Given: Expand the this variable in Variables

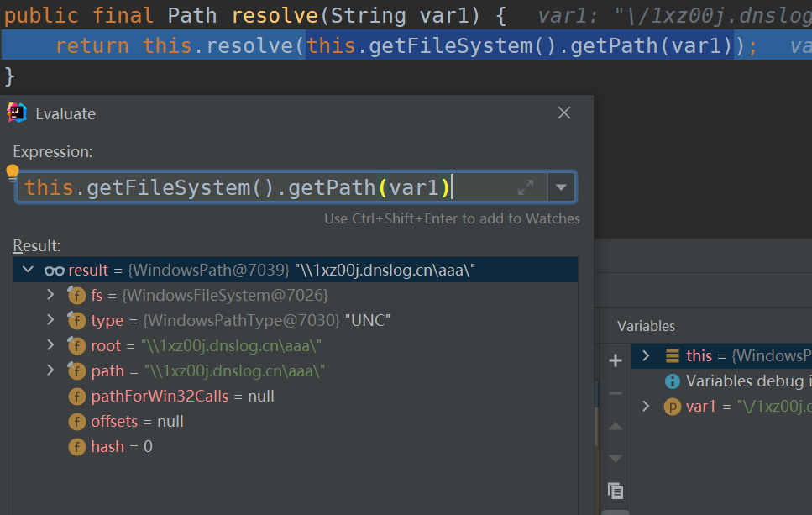Looking at the screenshot, I should pyautogui.click(x=646, y=355).
